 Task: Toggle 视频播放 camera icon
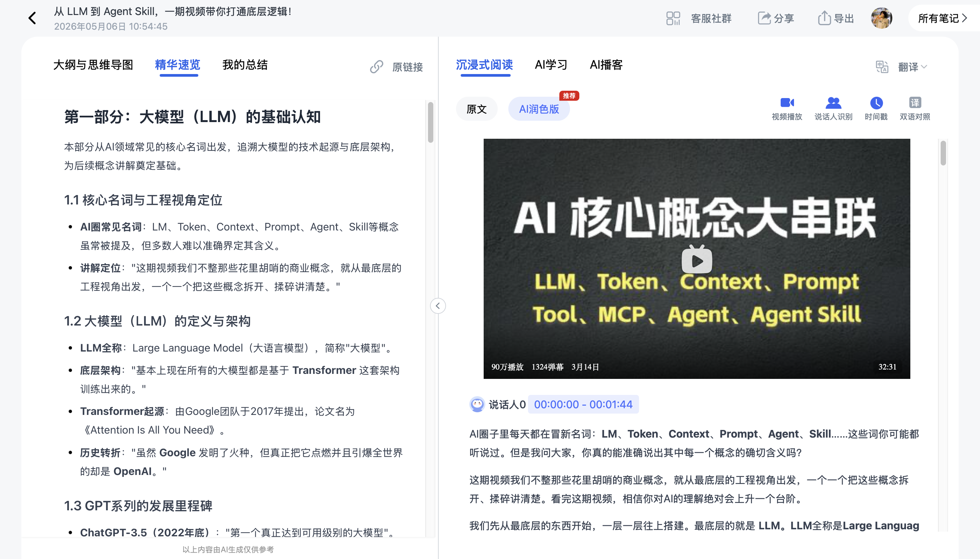tap(787, 102)
